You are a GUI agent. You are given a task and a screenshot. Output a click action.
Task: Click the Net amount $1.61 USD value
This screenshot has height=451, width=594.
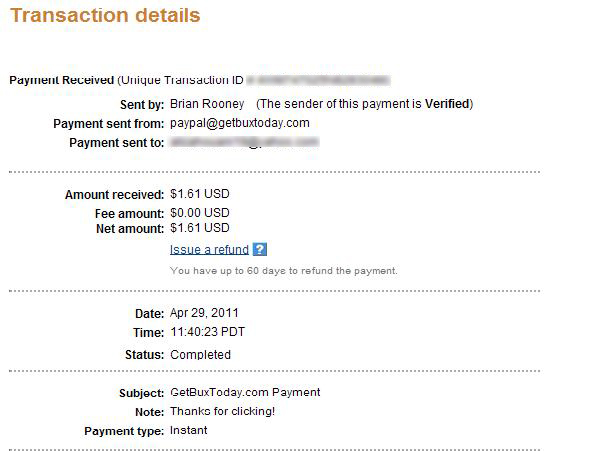200,228
